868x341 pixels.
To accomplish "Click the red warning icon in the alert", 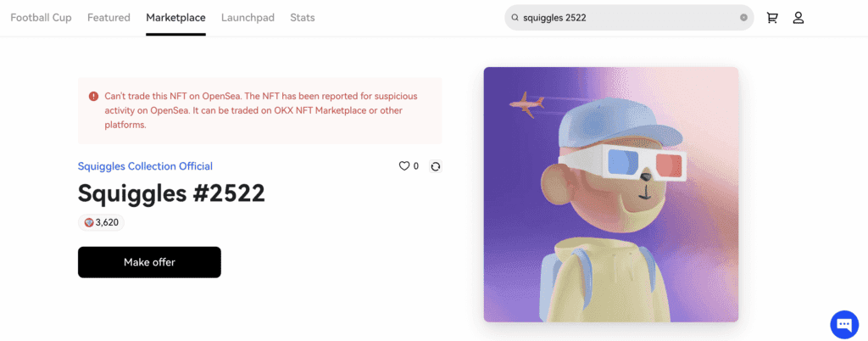I will click(93, 97).
